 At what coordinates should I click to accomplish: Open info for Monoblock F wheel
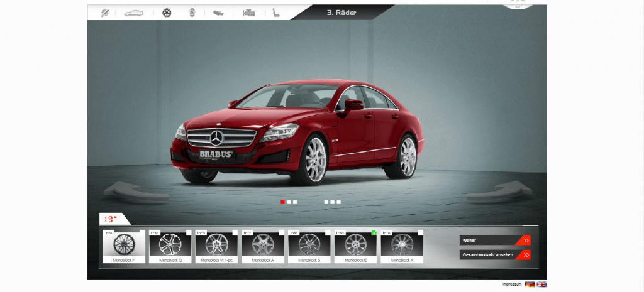point(108,232)
